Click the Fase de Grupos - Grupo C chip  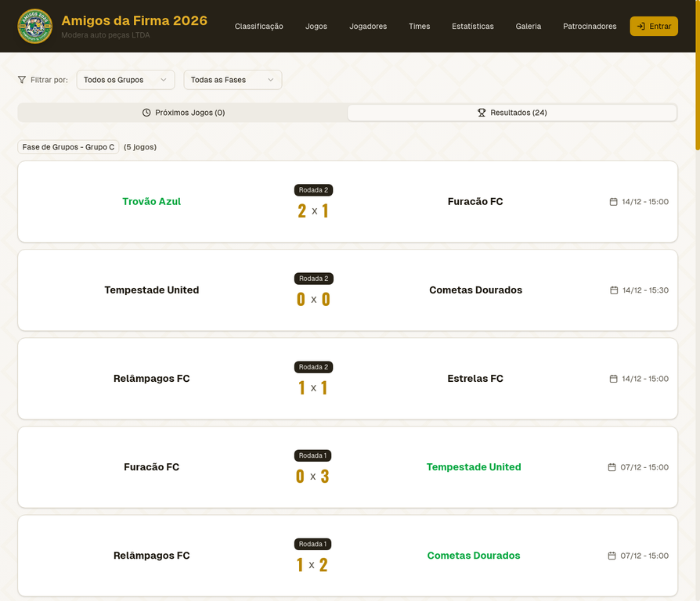(x=68, y=146)
